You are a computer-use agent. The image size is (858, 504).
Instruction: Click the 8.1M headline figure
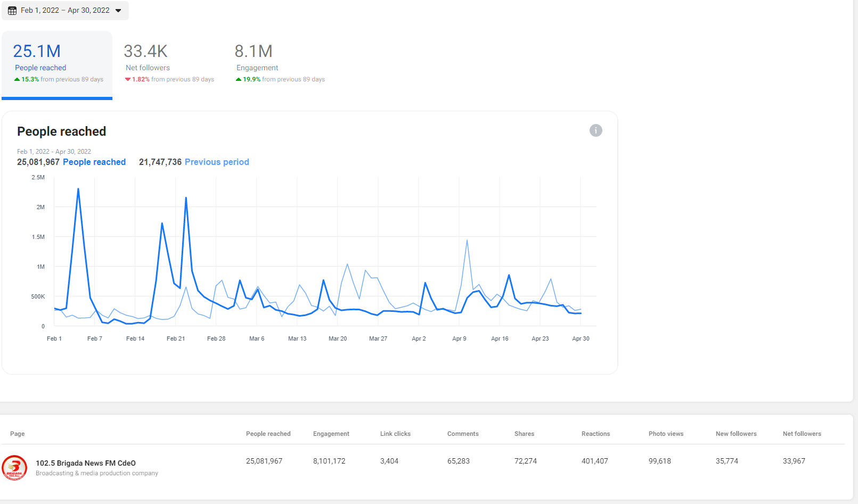(x=254, y=51)
